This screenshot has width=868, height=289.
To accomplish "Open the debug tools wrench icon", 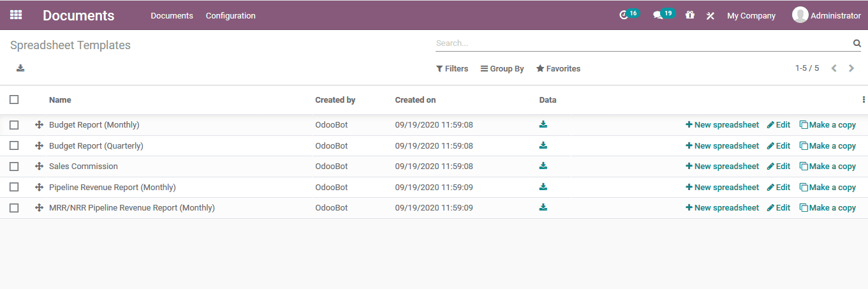I will pos(710,16).
